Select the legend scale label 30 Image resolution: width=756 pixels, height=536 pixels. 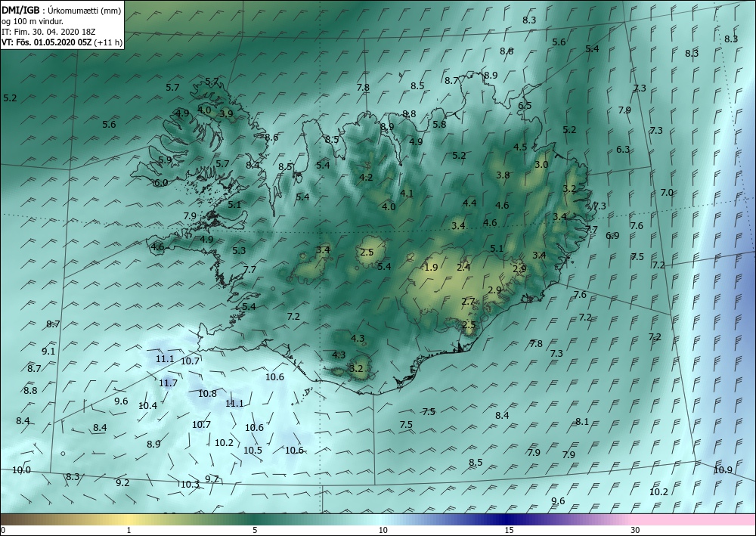636,530
